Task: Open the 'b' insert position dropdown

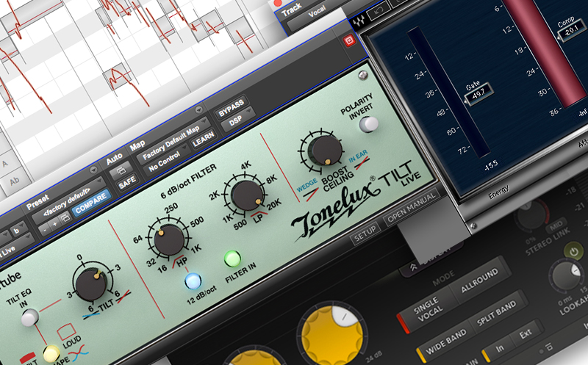Action: (18, 230)
